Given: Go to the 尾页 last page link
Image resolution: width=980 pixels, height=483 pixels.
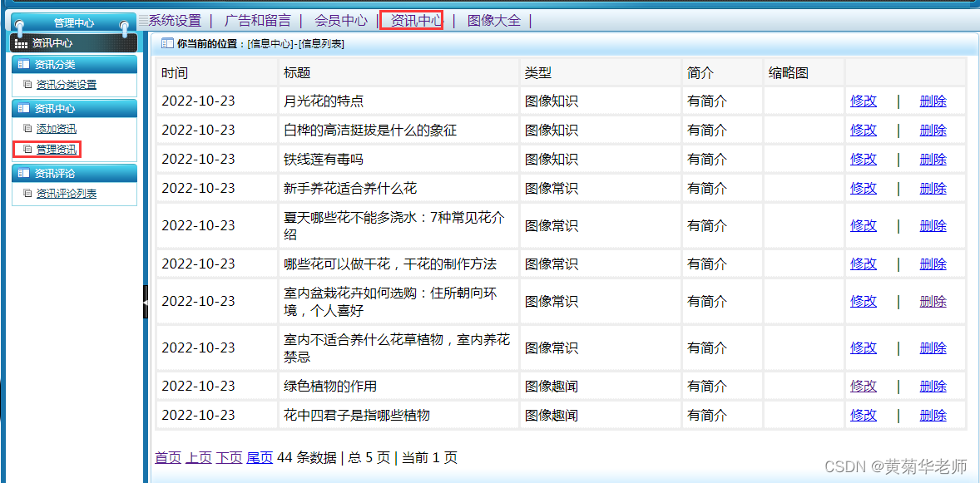Looking at the screenshot, I should point(260,458).
